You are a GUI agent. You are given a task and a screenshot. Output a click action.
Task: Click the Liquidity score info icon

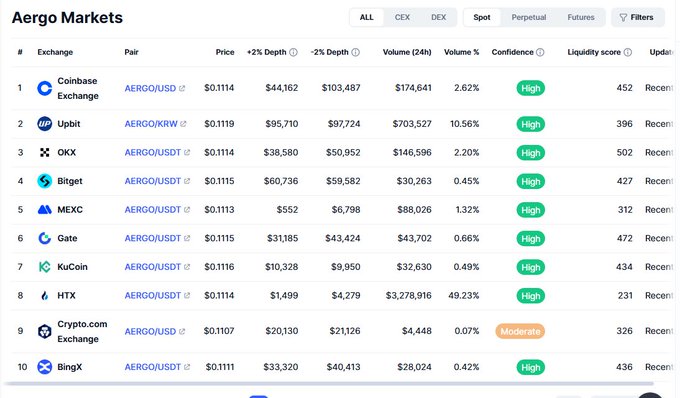click(x=628, y=52)
